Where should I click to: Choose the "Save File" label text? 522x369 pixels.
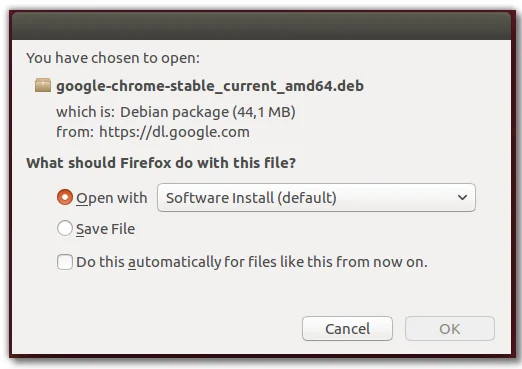pos(106,229)
